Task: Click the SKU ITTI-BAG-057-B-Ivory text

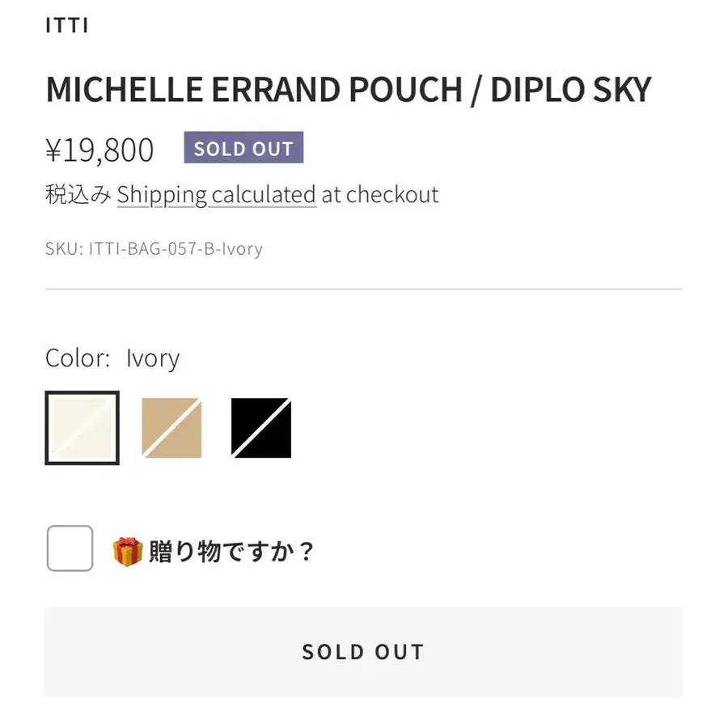Action: (154, 248)
